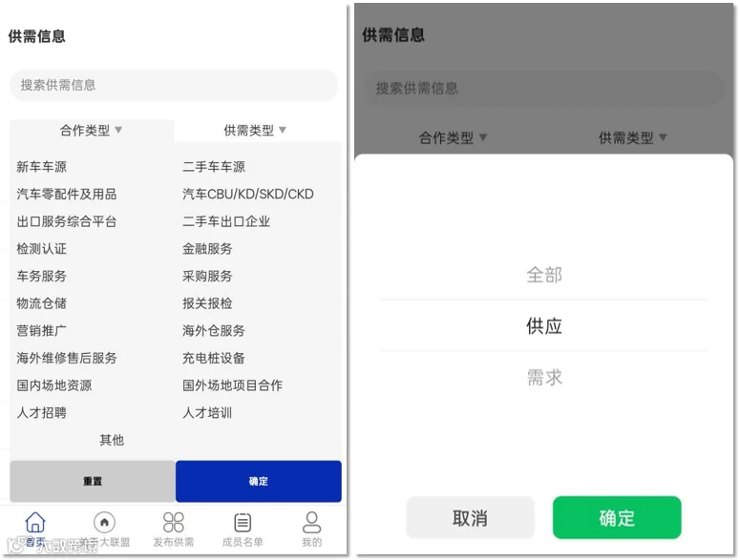Choose the 车务服务 option
The image size is (740, 560).
coord(41,277)
